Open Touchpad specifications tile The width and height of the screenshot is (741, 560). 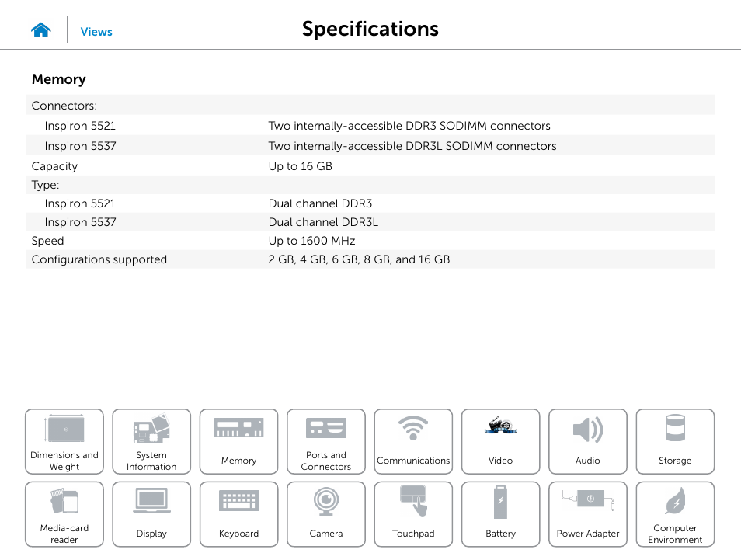pyautogui.click(x=413, y=514)
